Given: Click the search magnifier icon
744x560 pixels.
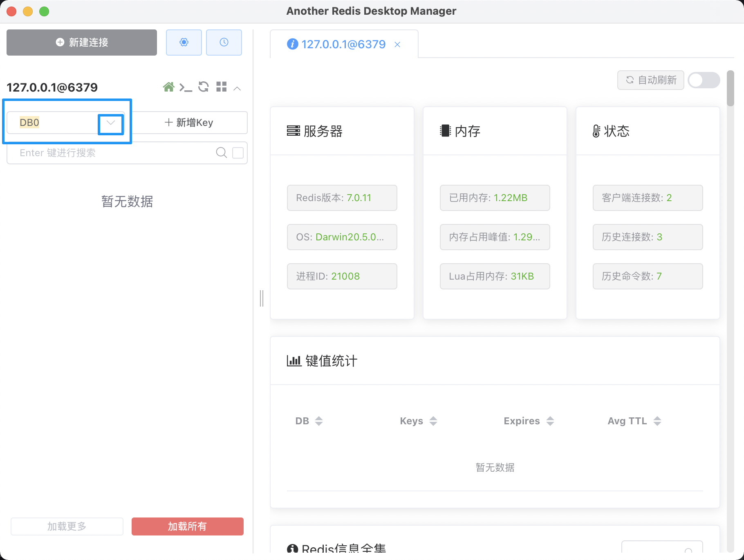Looking at the screenshot, I should click(221, 152).
